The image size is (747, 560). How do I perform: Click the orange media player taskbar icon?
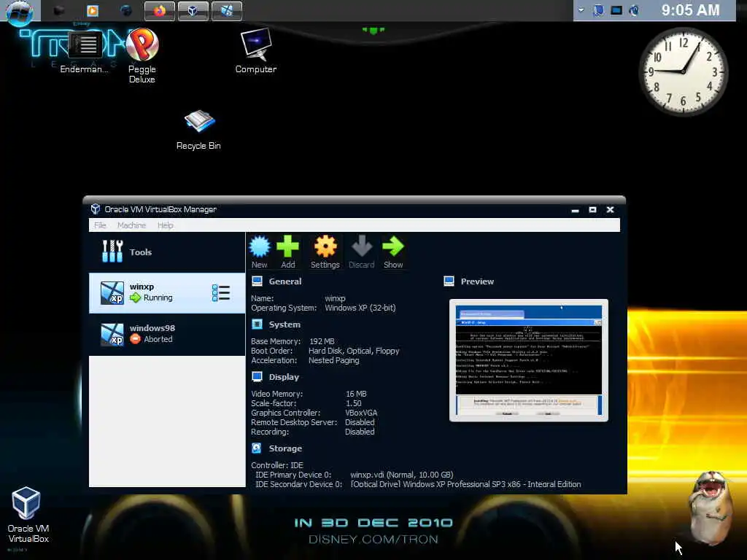tap(93, 10)
